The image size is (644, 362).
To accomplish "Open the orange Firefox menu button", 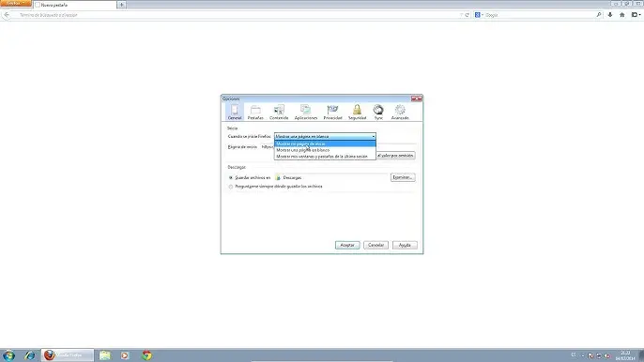I will tap(16, 4).
